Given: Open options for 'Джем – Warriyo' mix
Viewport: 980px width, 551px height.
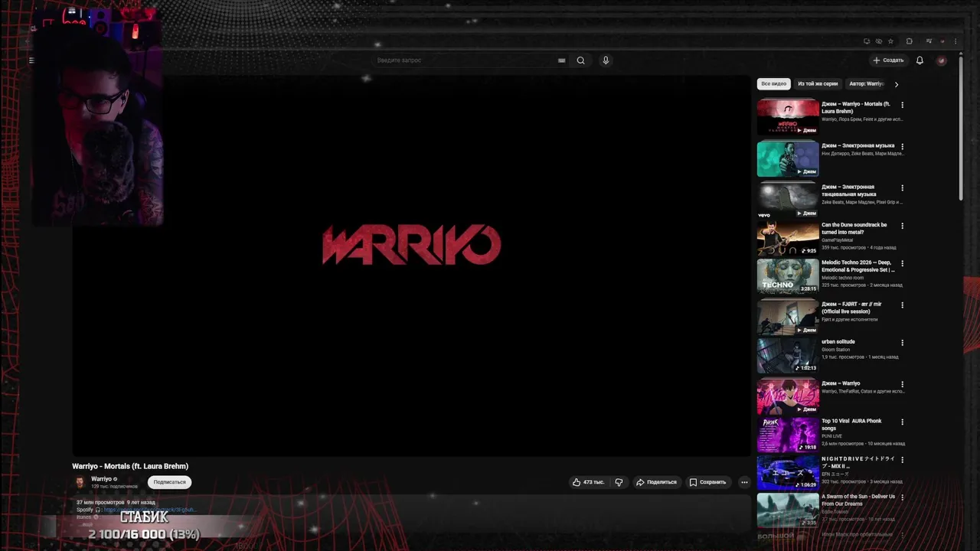Looking at the screenshot, I should [902, 384].
